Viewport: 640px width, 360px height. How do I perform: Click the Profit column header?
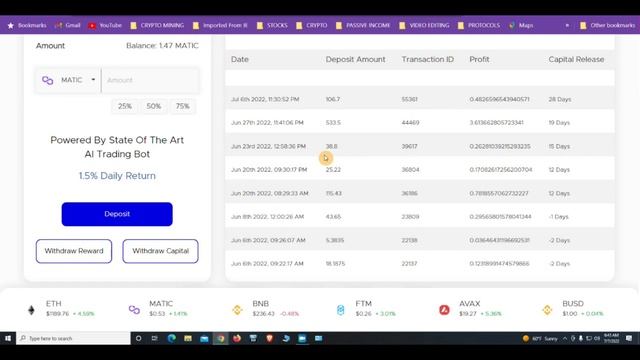pos(479,59)
